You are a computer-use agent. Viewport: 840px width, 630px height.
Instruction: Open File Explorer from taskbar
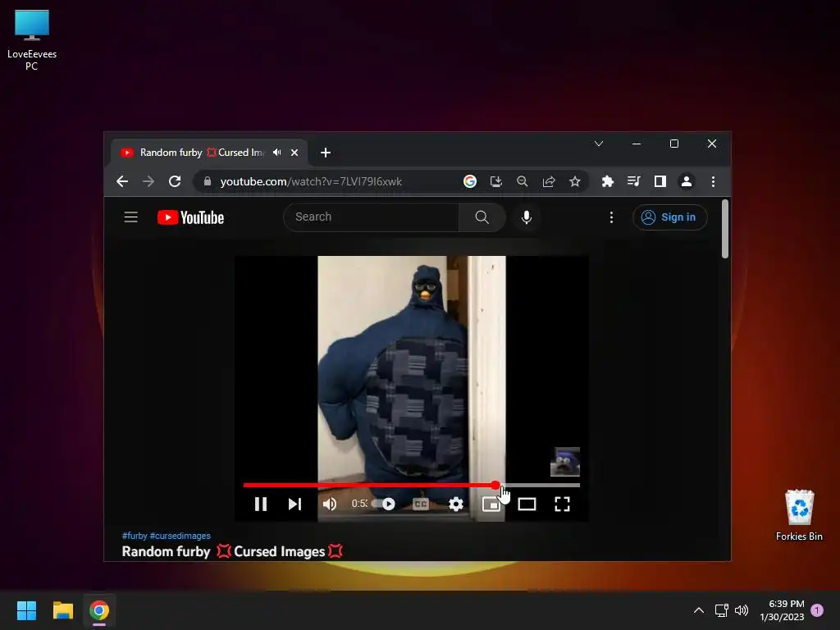63,610
